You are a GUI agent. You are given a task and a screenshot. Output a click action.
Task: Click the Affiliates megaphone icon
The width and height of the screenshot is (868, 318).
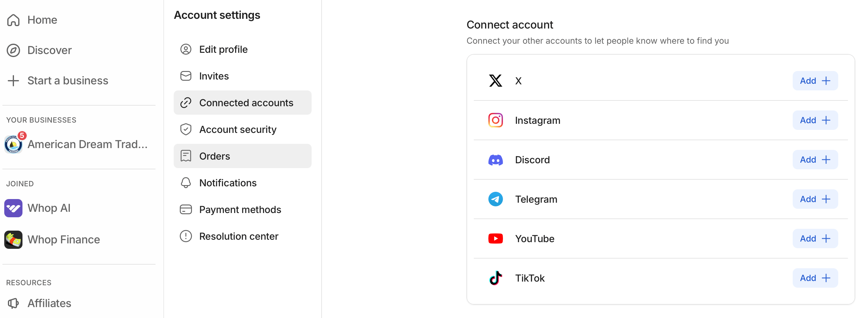(13, 303)
